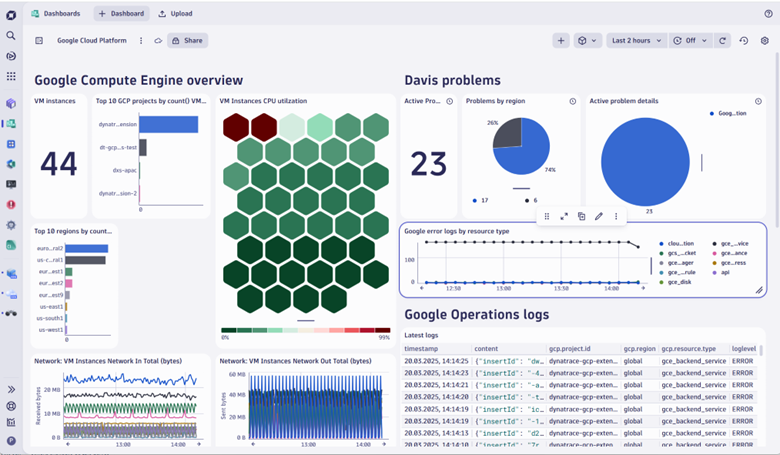Image resolution: width=780 pixels, height=455 pixels.
Task: Click the 17 legend entry under region pie
Action: 481,200
